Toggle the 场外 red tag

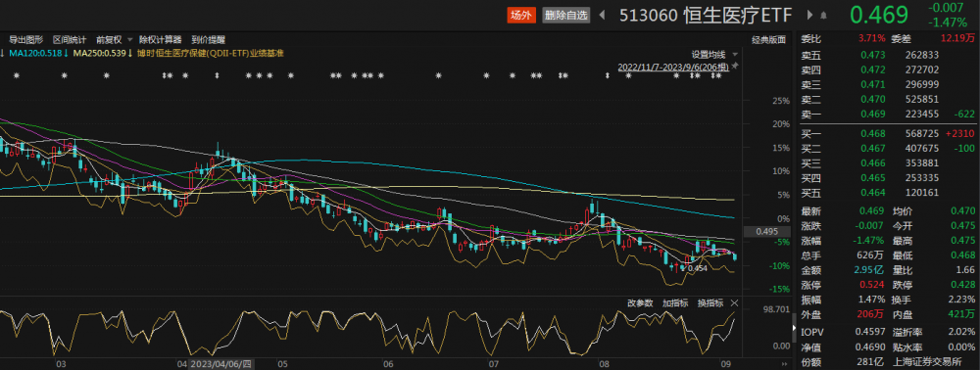pyautogui.click(x=521, y=16)
